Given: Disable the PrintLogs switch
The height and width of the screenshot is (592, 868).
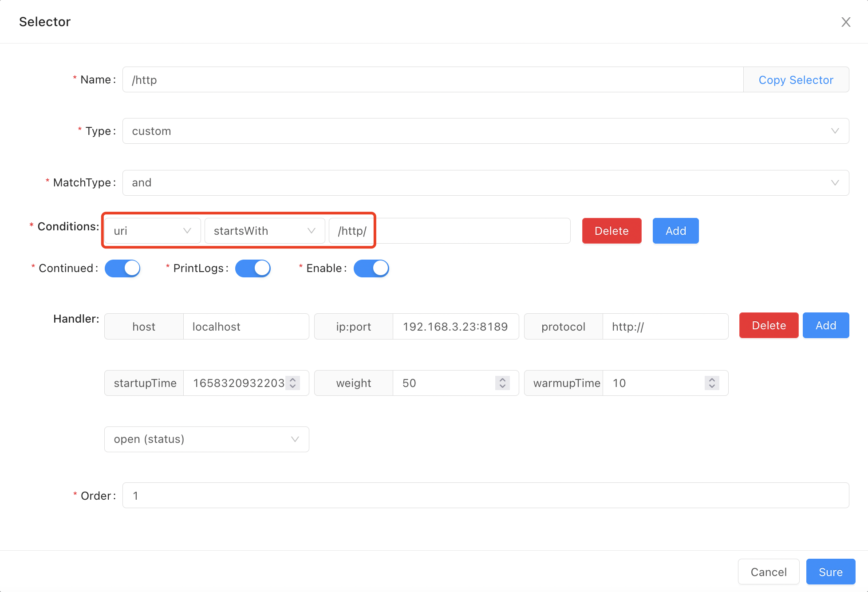Looking at the screenshot, I should click(x=253, y=268).
